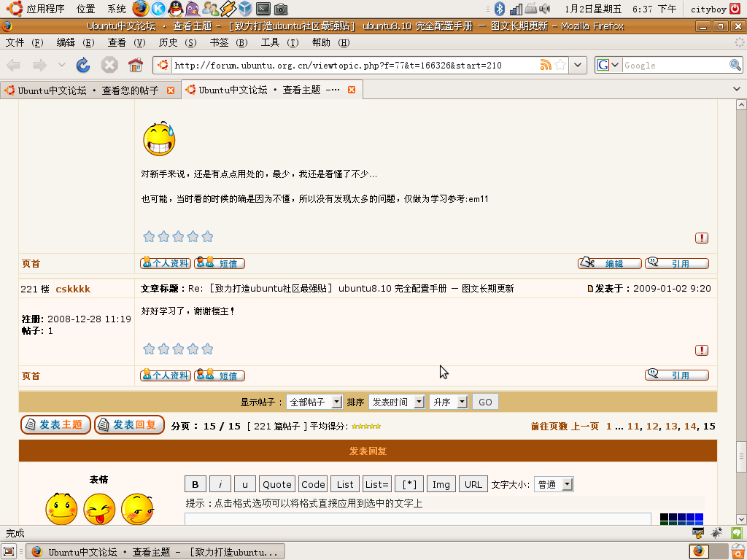Expand the URL history dropdown arrow
The image size is (747, 560).
(x=578, y=65)
